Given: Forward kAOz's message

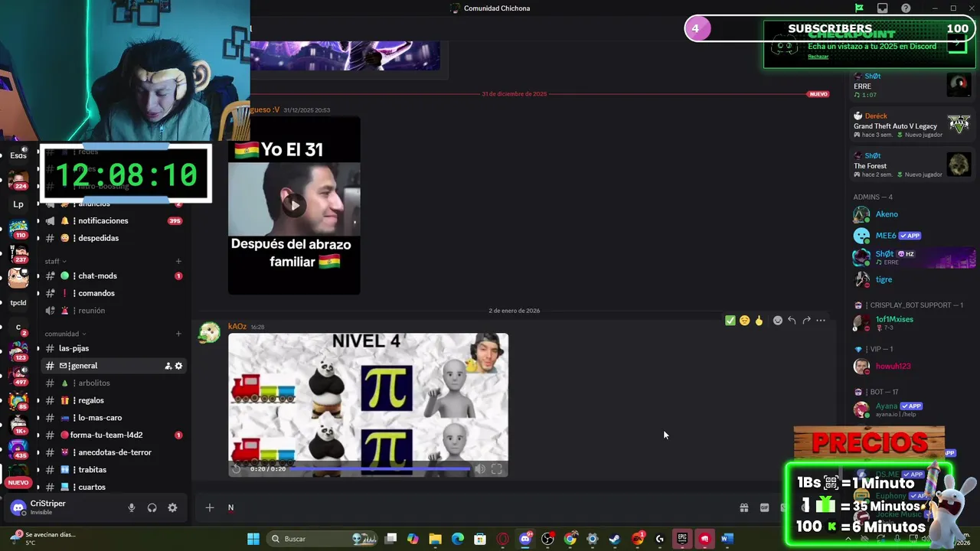Looking at the screenshot, I should (x=806, y=321).
